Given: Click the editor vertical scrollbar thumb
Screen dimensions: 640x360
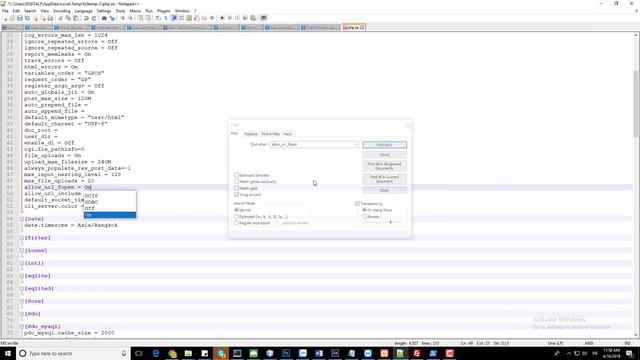Looking at the screenshot, I should 636,104.
